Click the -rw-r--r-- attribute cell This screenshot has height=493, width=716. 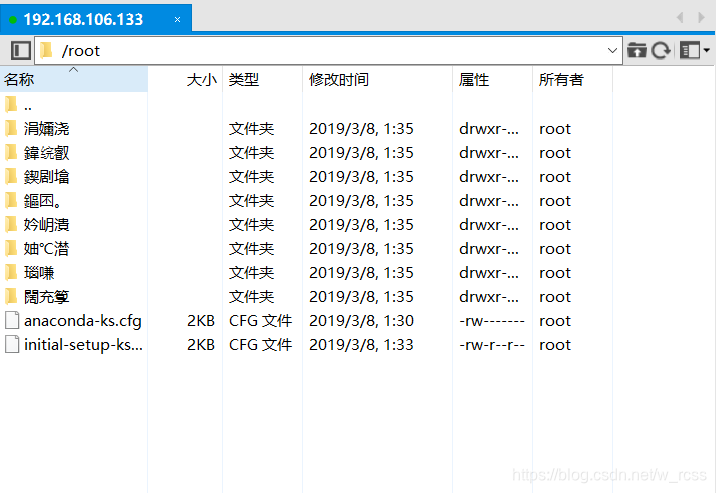[492, 345]
